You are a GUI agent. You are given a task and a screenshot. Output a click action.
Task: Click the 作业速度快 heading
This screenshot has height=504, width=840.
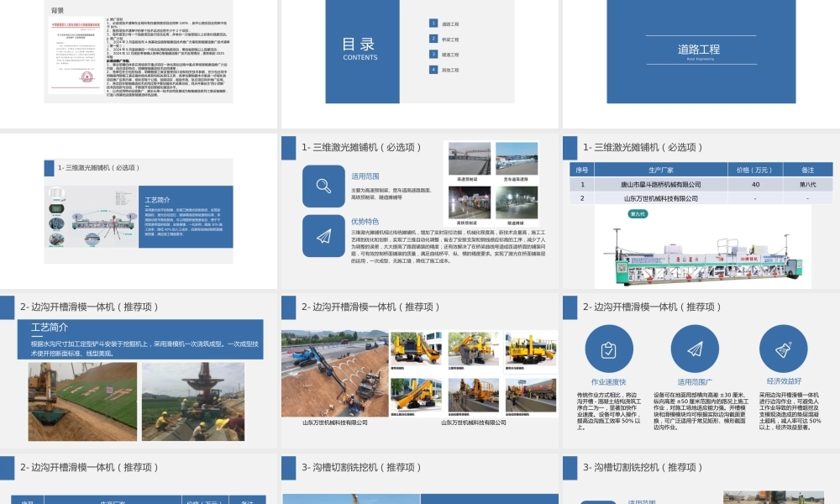pos(608,382)
